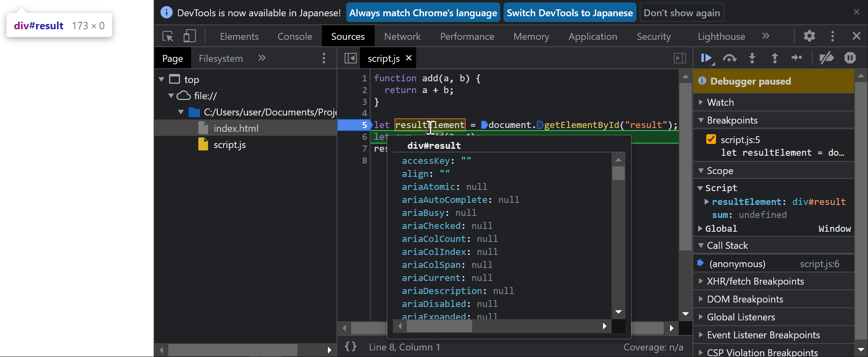
Task: Click Switch DevTools to Japanese button
Action: pyautogui.click(x=569, y=13)
